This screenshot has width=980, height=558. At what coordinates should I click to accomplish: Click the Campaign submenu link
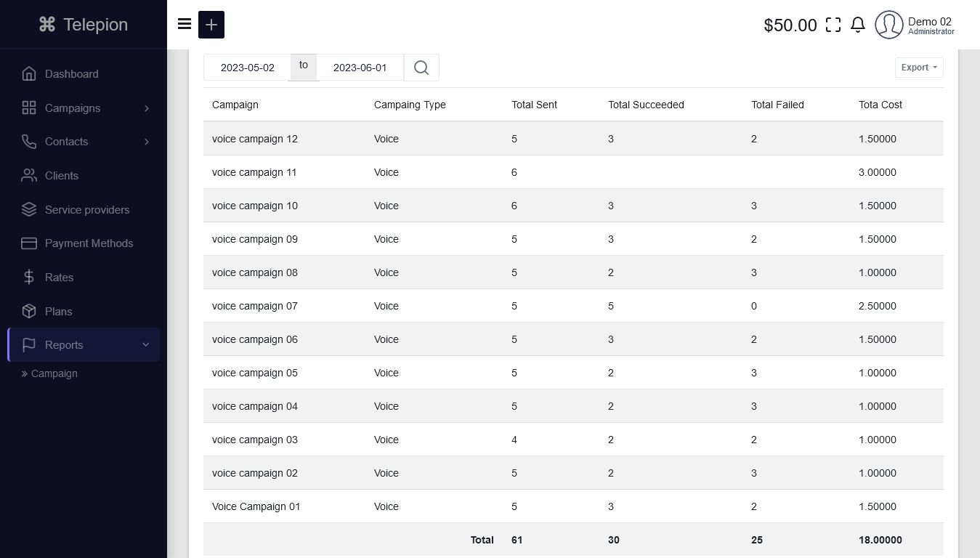coord(54,373)
